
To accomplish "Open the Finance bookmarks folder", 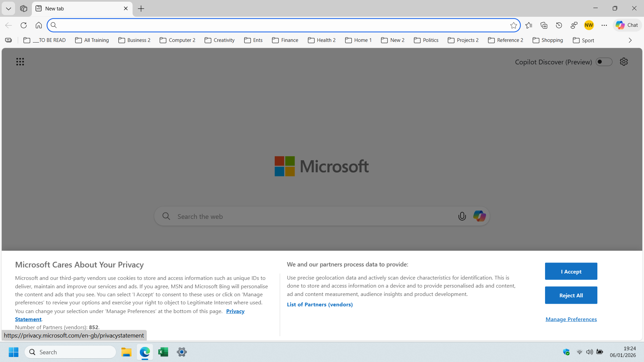I will click(x=285, y=40).
